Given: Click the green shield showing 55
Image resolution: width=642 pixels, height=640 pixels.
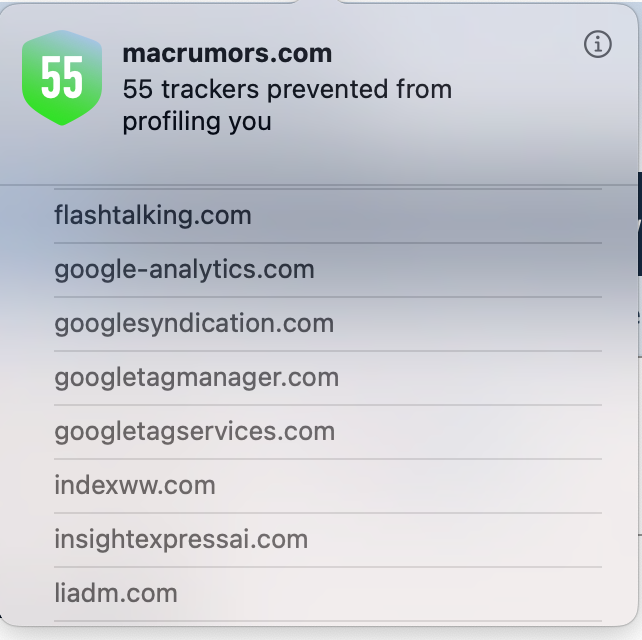Looking at the screenshot, I should point(62,77).
